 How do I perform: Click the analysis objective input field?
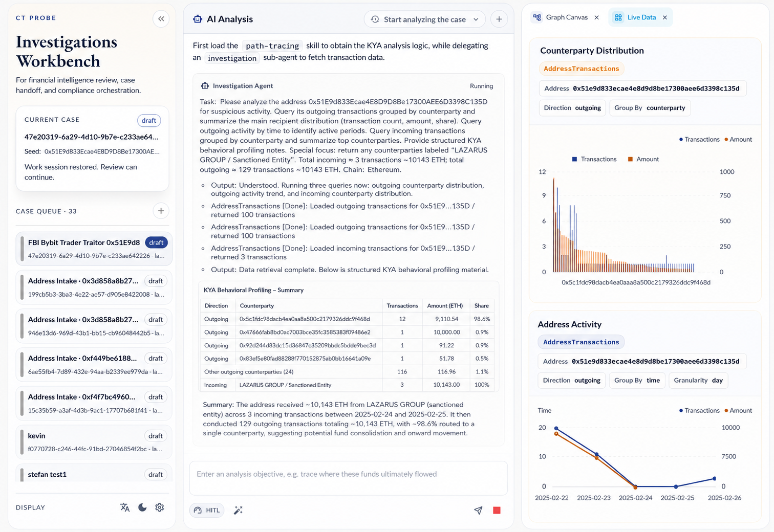(349, 478)
